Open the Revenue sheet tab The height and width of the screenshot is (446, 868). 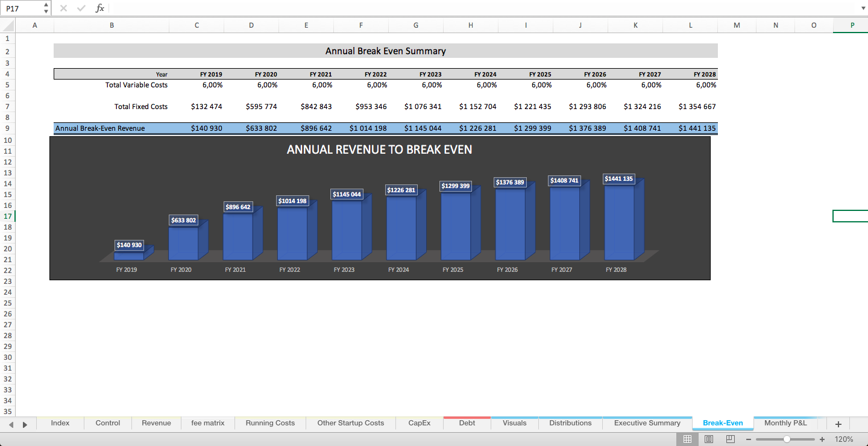[156, 423]
